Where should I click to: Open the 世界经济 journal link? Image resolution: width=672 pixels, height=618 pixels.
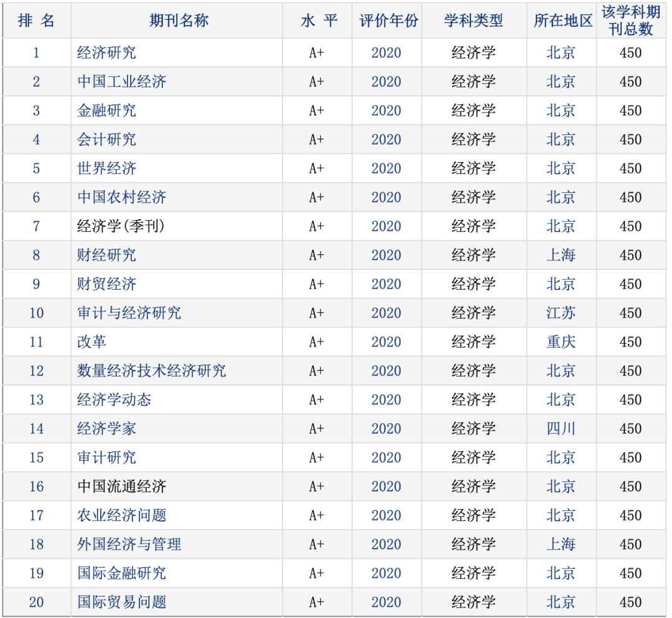click(106, 168)
